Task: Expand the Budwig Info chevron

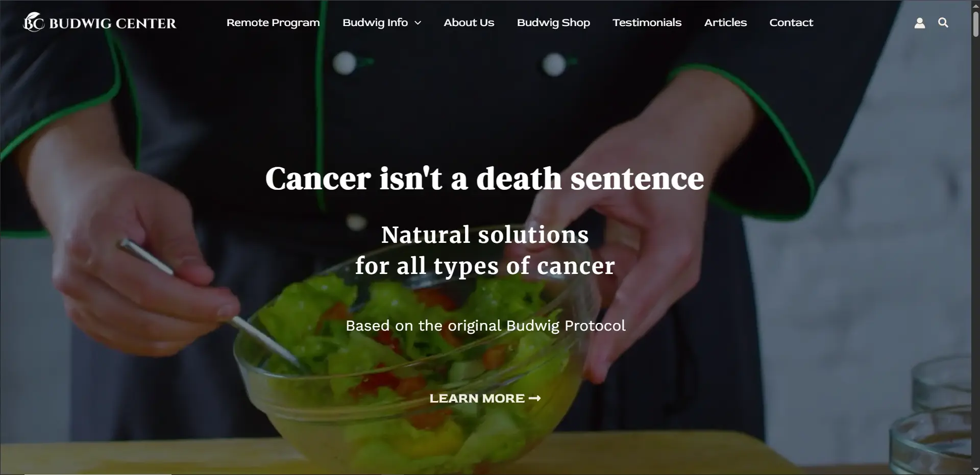Action: pyautogui.click(x=418, y=23)
